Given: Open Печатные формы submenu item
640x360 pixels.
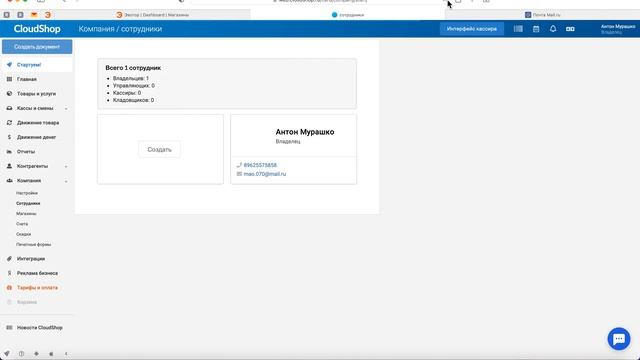Looking at the screenshot, I should click(x=33, y=244).
